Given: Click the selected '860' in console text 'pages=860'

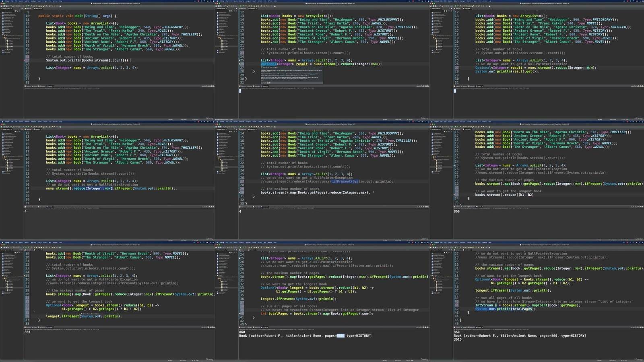Looking at the screenshot, I should (341, 336).
